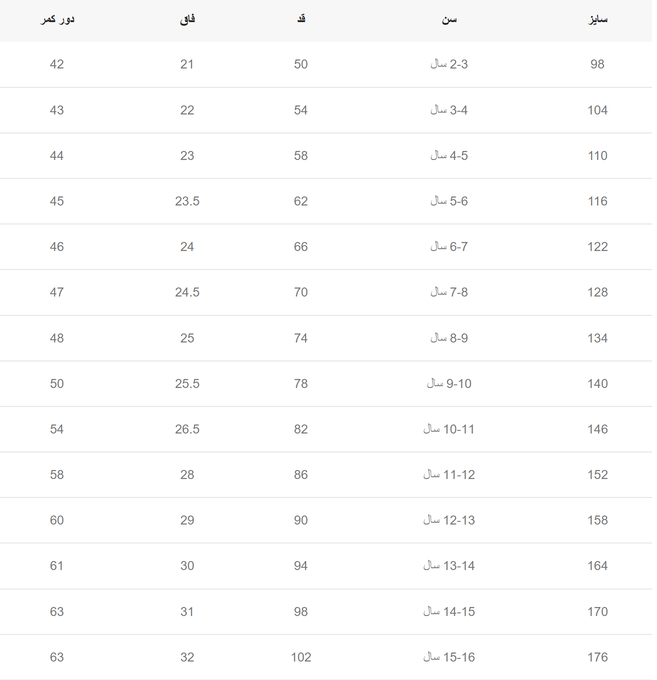This screenshot has height=680, width=657.
Task: Click the دور کمر column header
Action: (x=57, y=20)
